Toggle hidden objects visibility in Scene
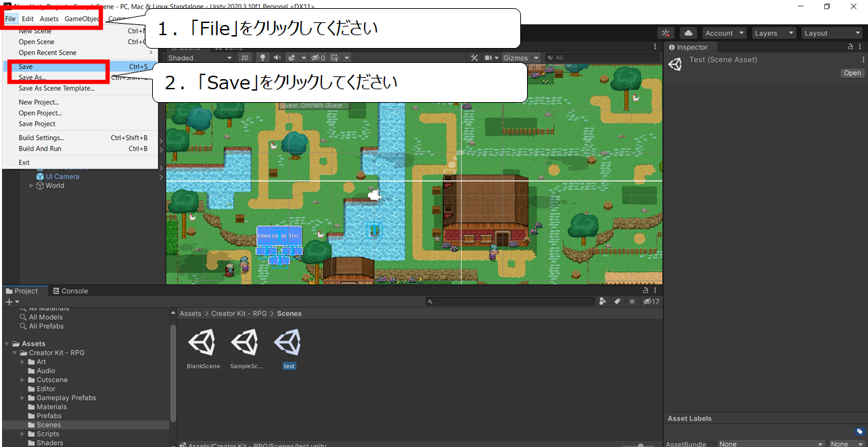This screenshot has width=868, height=447. (318, 58)
